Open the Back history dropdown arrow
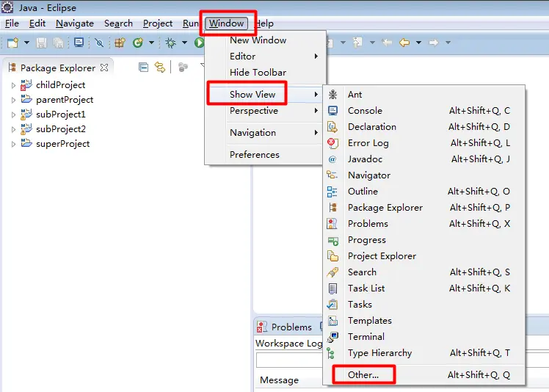 tap(418, 43)
